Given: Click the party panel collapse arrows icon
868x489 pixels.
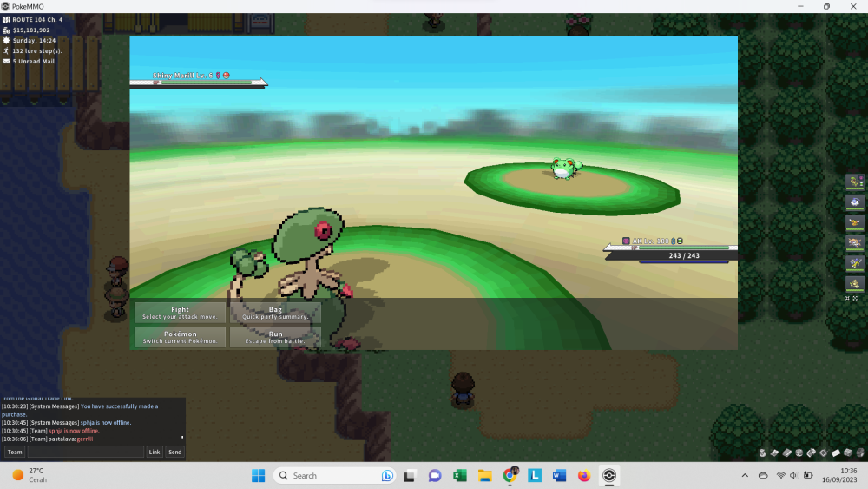Looking at the screenshot, I should (847, 298).
